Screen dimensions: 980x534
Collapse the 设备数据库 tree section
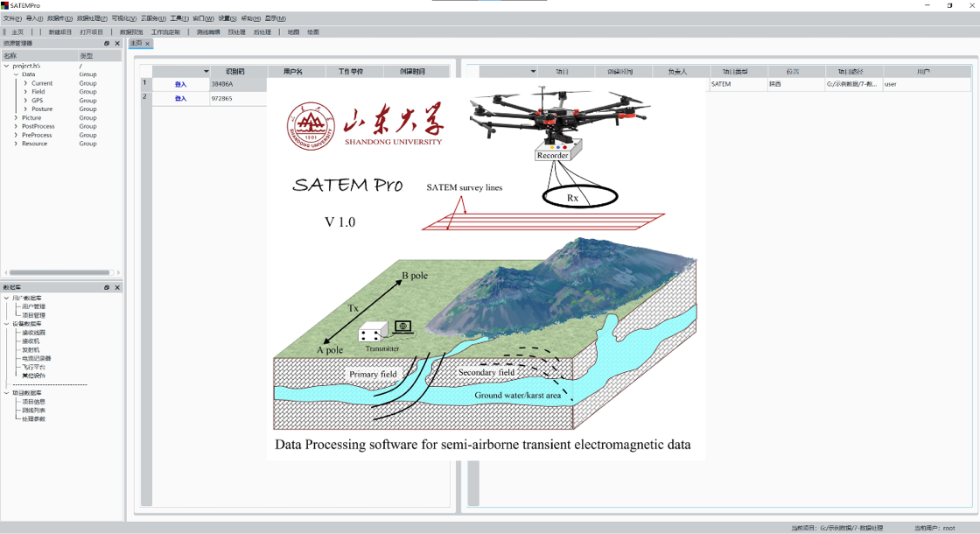tap(7, 324)
